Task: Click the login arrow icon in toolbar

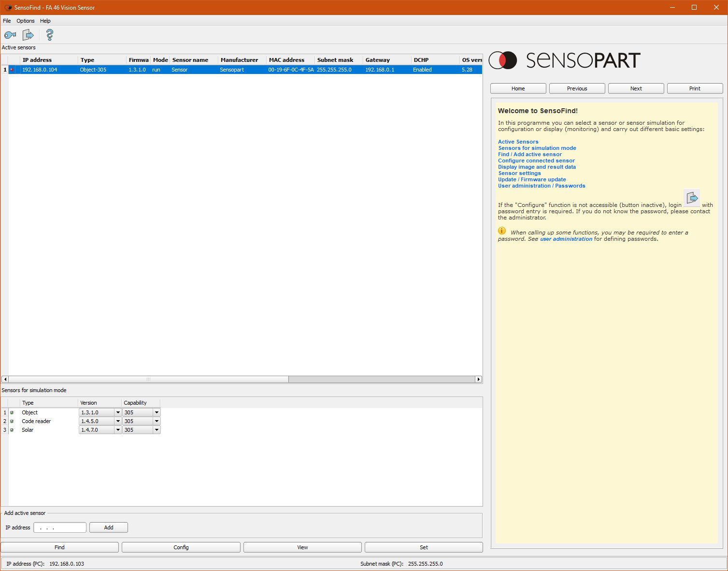Action: click(x=29, y=35)
